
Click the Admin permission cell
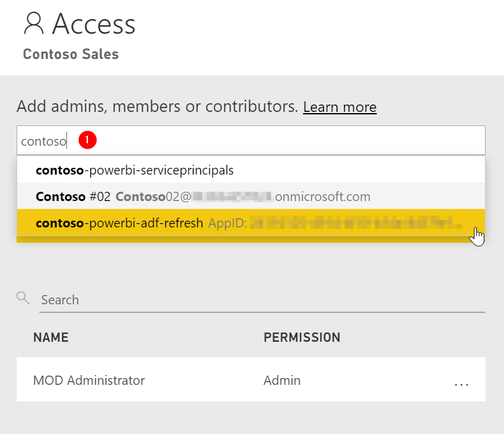(x=282, y=381)
